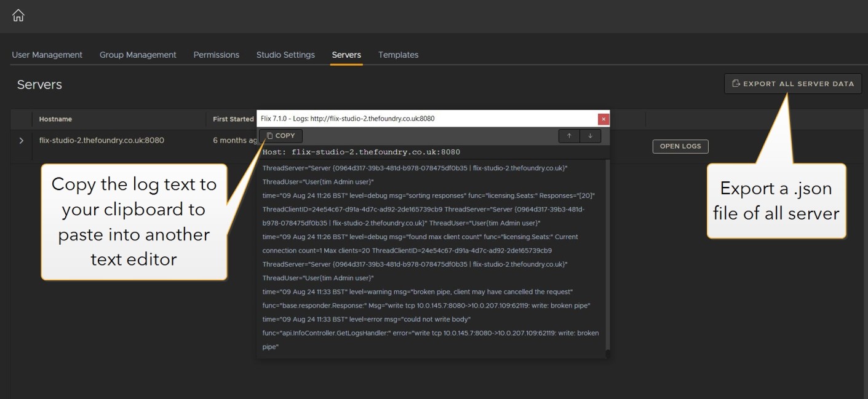The height and width of the screenshot is (399, 868).
Task: Click the First Started column header
Action: [233, 119]
